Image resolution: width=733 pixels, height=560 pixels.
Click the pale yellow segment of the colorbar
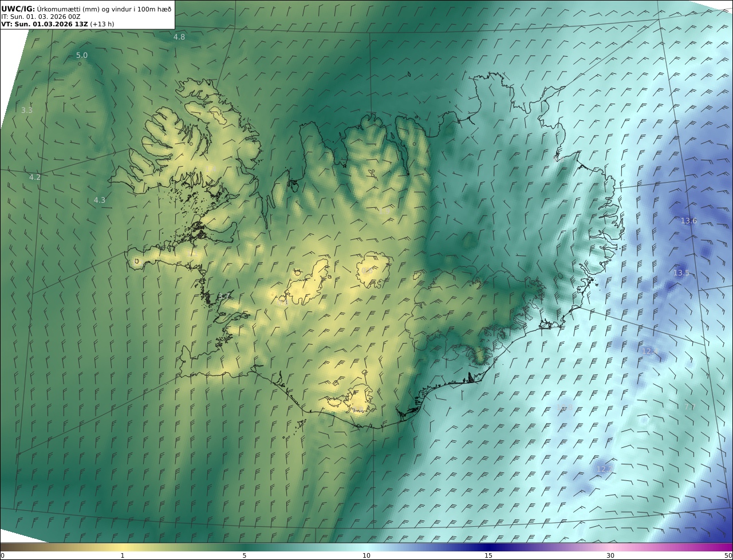click(x=123, y=547)
